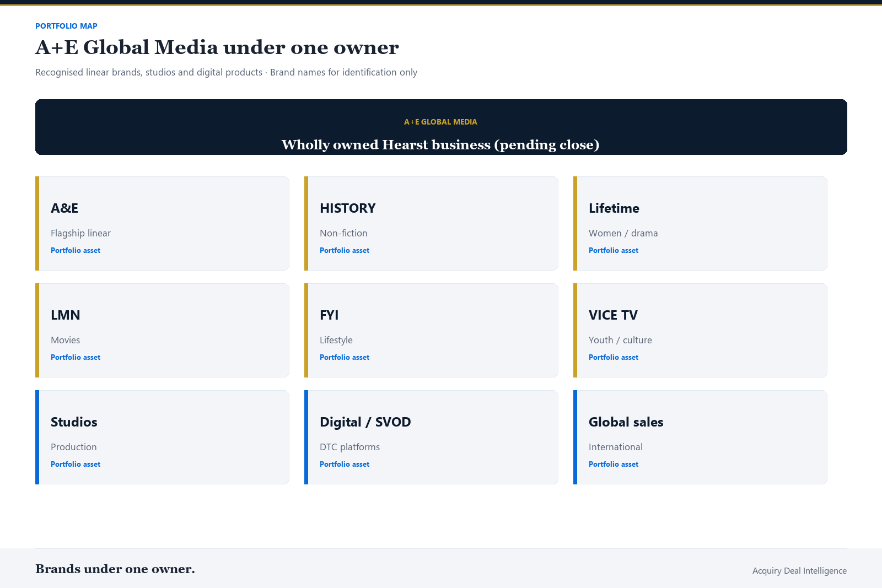Viewport: 882px width, 588px height.
Task: Click 'Portfolio asset' under Studios
Action: pos(76,464)
